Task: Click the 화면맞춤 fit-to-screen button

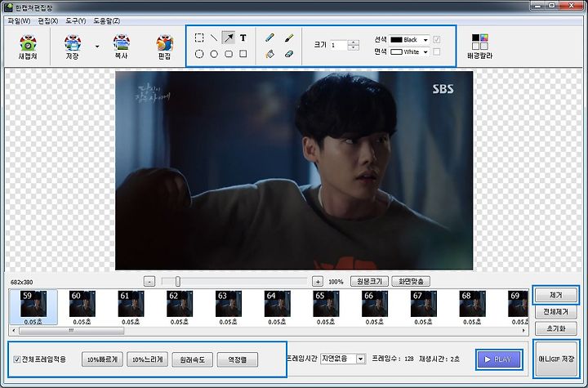Action: pyautogui.click(x=411, y=281)
